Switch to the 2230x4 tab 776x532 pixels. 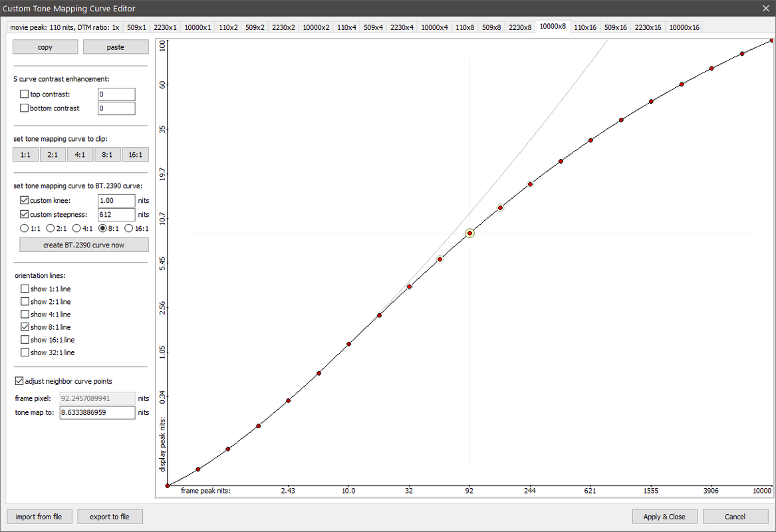coord(402,27)
